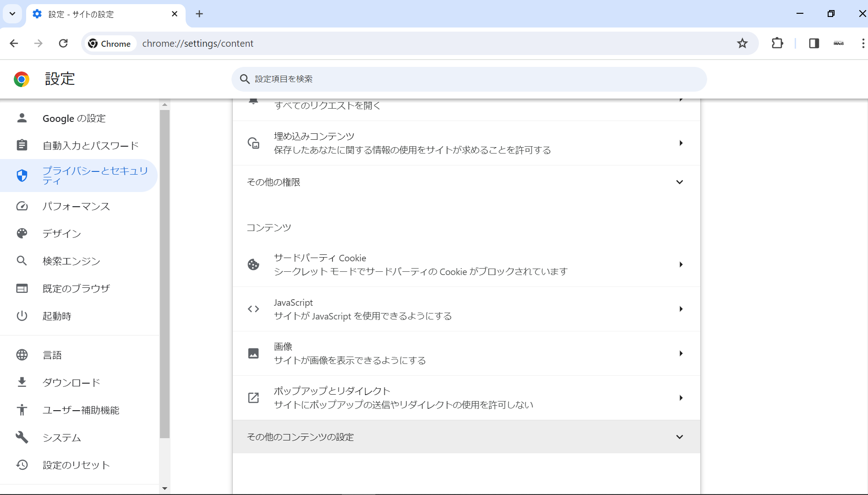The width and height of the screenshot is (868, 495).
Task: Toggle the side panel icon
Action: tap(813, 43)
